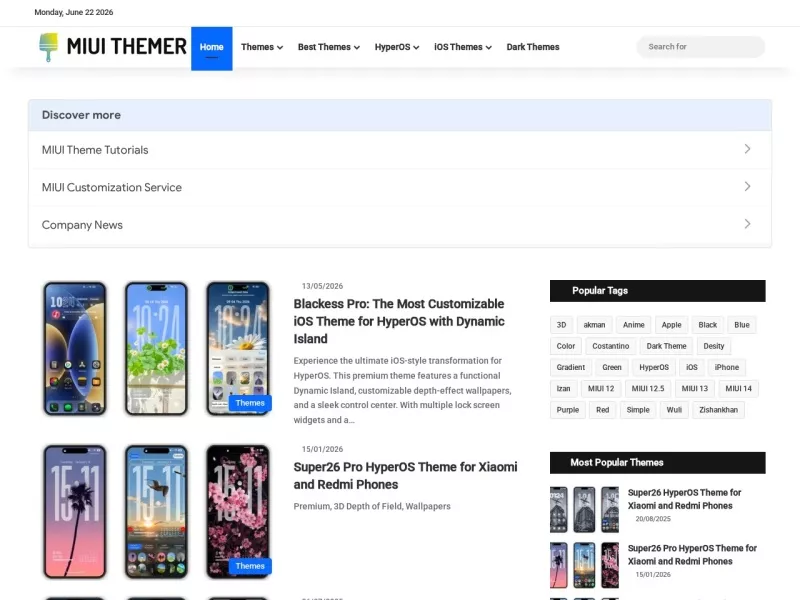Select the iOS tag
Image resolution: width=800 pixels, height=600 pixels.
[x=692, y=367]
